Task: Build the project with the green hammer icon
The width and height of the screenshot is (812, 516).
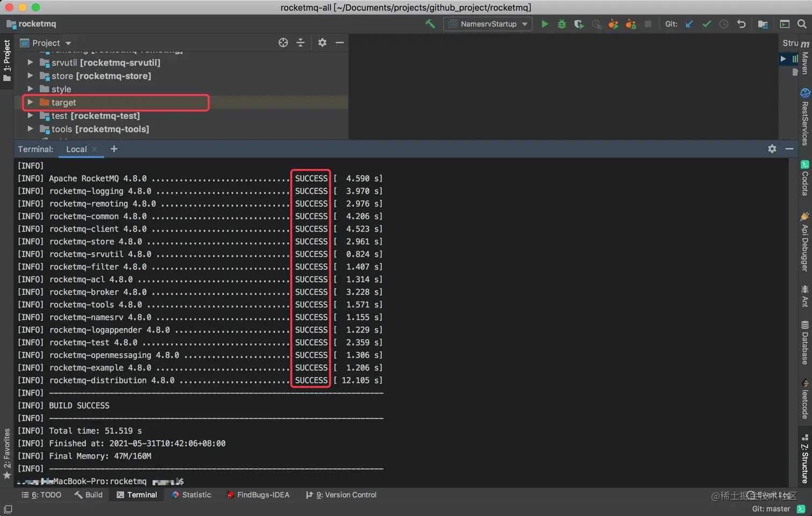Action: pyautogui.click(x=430, y=24)
